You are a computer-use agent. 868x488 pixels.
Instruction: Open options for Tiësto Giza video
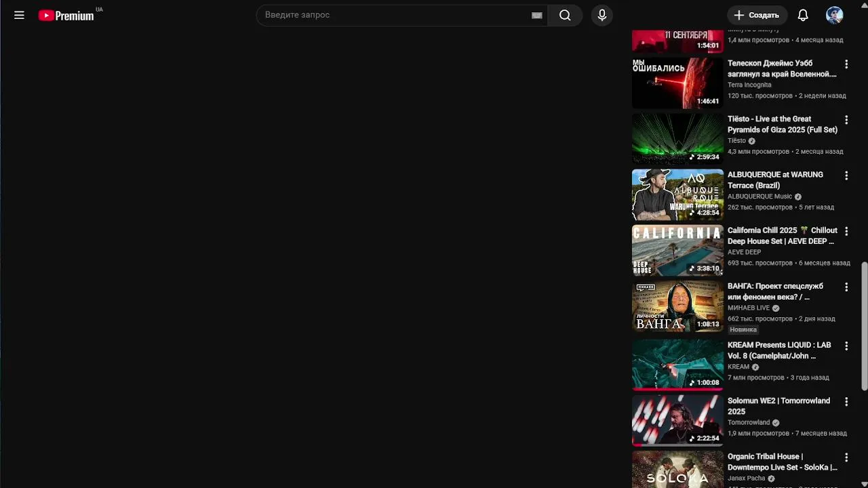click(846, 120)
